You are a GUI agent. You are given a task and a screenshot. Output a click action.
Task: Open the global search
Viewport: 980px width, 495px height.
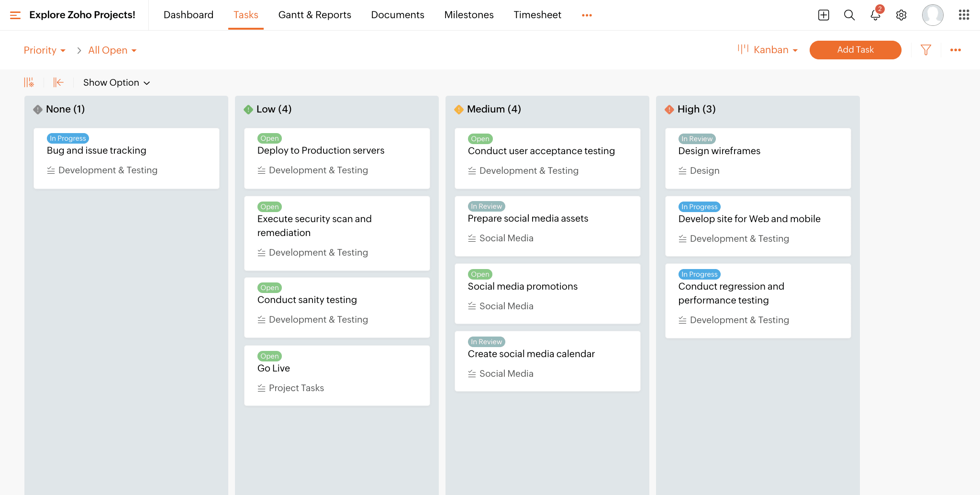849,15
